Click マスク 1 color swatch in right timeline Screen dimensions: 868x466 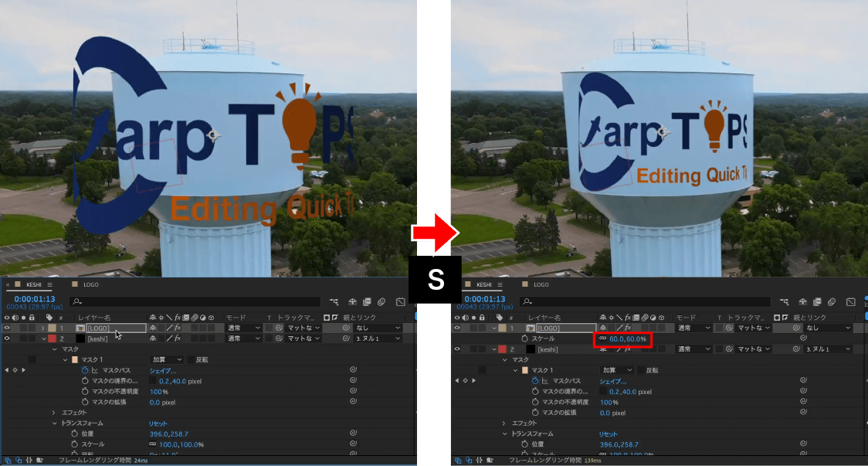(525, 370)
